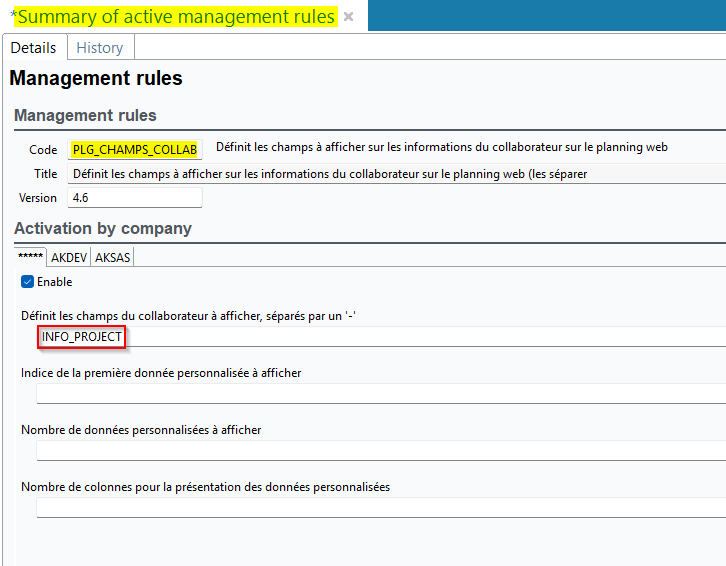
Task: Select the ***** all-companies tab
Action: (30, 257)
